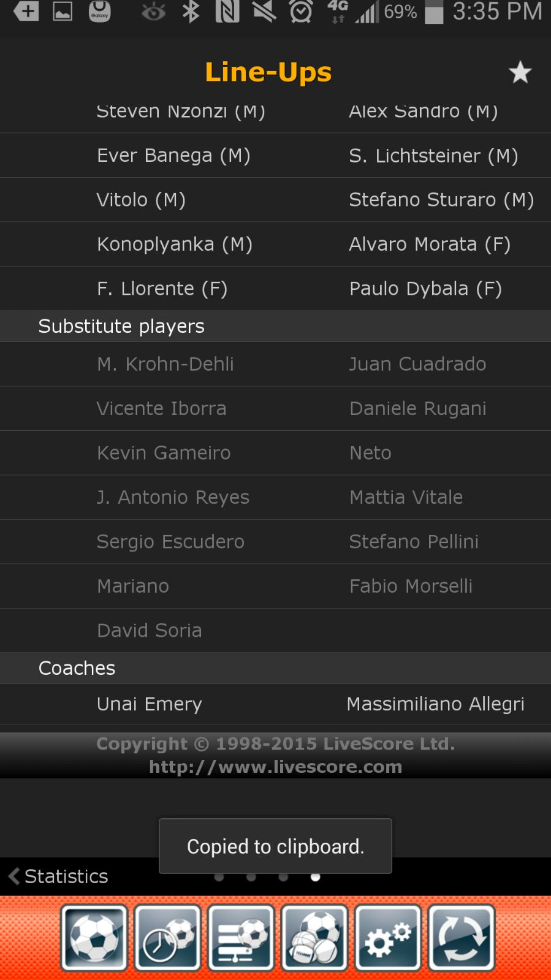This screenshot has height=980, width=551.
Task: Tap the Bluetooth status bar icon
Action: (191, 12)
